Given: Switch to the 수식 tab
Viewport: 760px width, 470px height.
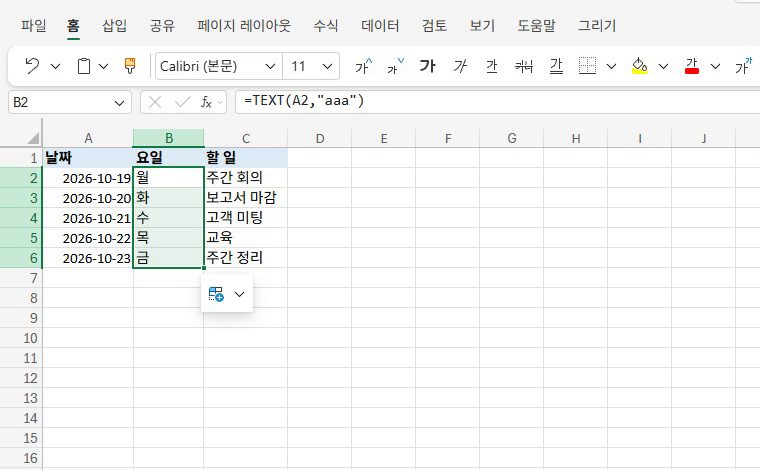Looking at the screenshot, I should (x=326, y=26).
